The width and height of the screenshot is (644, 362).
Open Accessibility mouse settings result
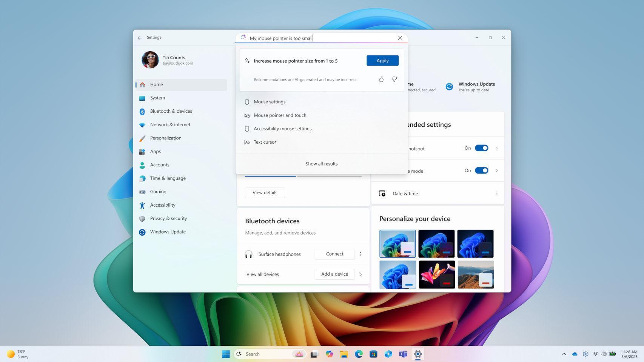coord(282,128)
